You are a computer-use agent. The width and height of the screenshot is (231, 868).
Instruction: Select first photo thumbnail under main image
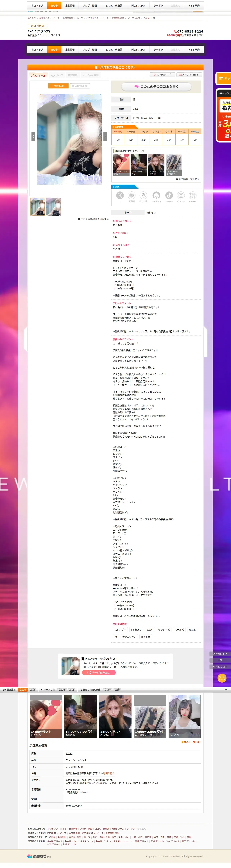[x=37, y=207]
